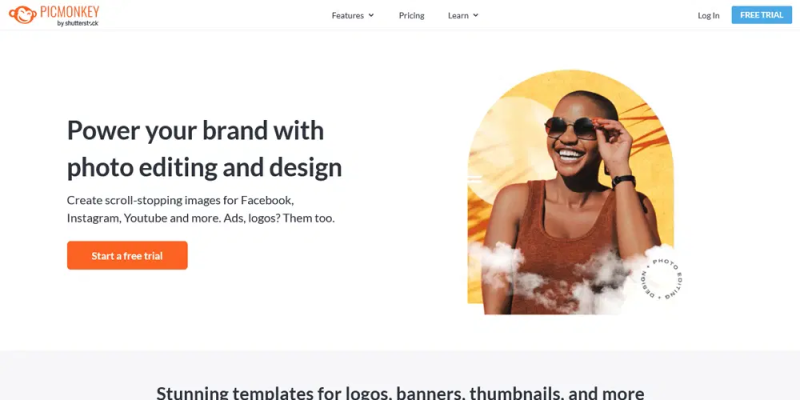Click the Log In link
800x400 pixels.
pyautogui.click(x=708, y=15)
